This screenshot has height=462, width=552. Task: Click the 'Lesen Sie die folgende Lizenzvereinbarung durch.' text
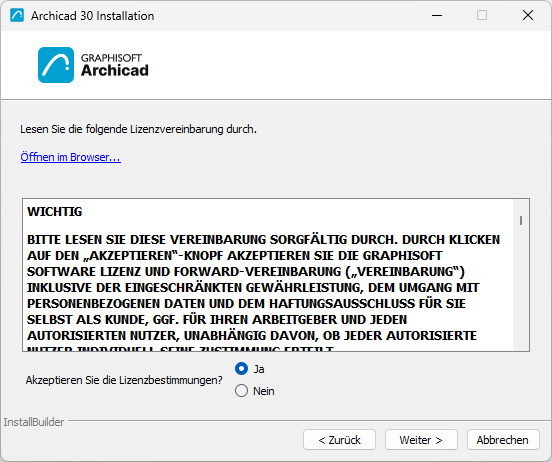pyautogui.click(x=138, y=129)
